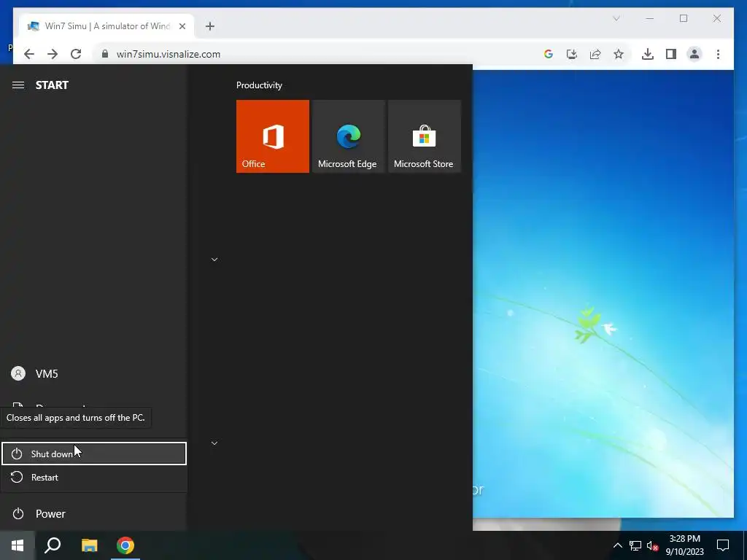Click the Windows Start button
This screenshot has height=560, width=747.
tap(18, 545)
